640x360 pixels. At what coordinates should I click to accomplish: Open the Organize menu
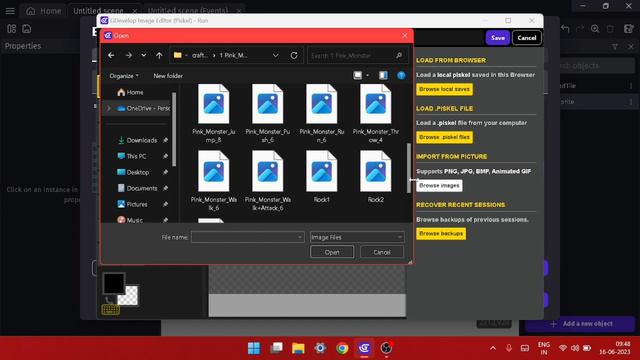point(124,76)
